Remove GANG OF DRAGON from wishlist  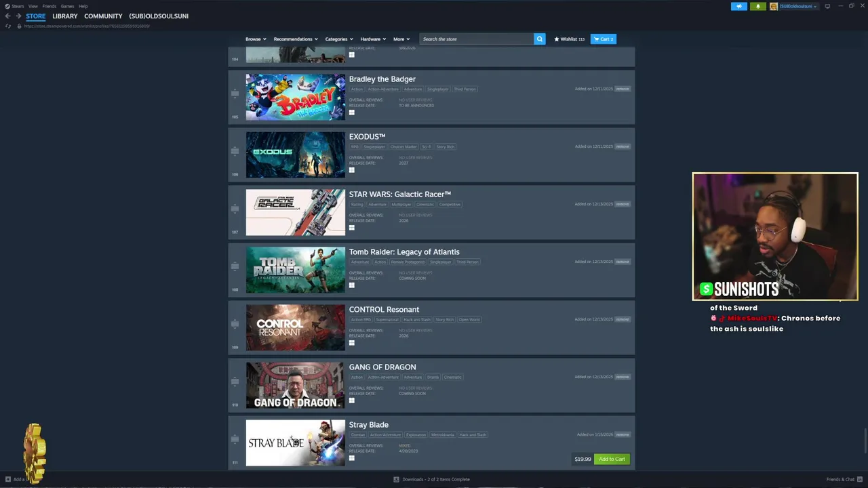coord(623,377)
